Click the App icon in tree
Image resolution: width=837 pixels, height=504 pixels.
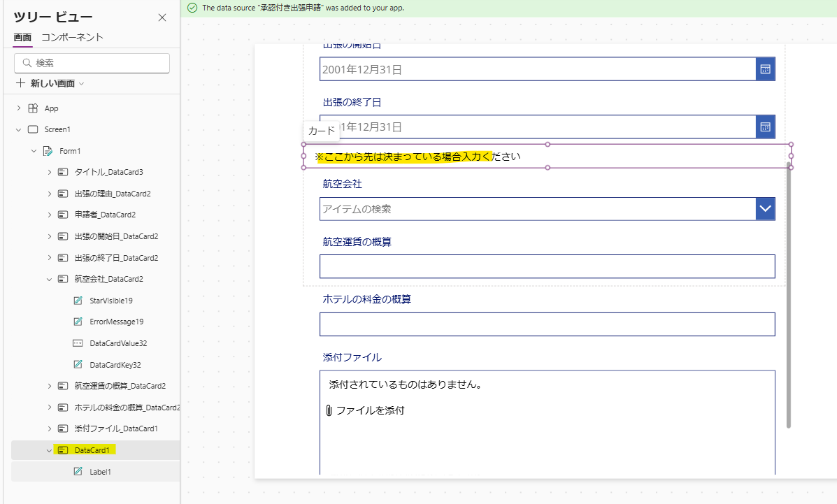(33, 108)
